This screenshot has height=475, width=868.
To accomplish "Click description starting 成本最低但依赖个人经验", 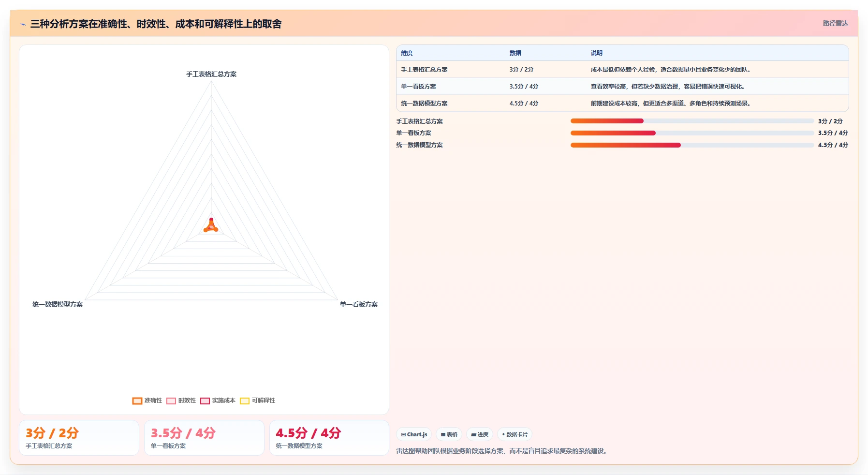I will [671, 70].
